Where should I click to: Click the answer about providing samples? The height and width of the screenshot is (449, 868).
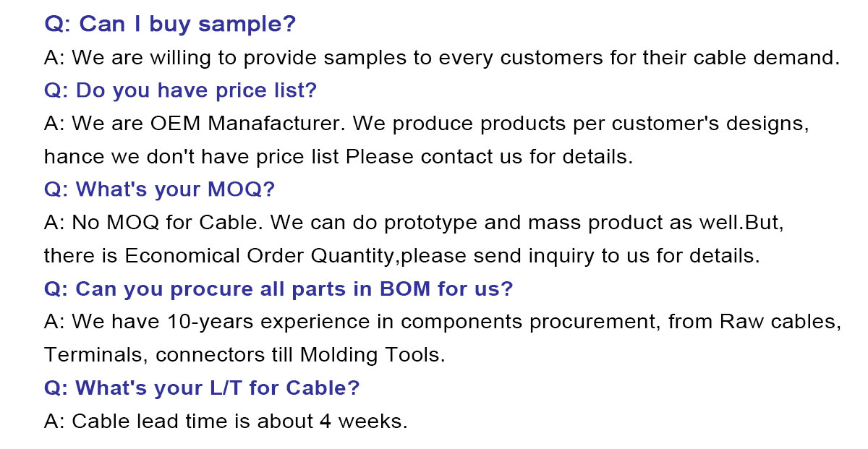(x=441, y=58)
